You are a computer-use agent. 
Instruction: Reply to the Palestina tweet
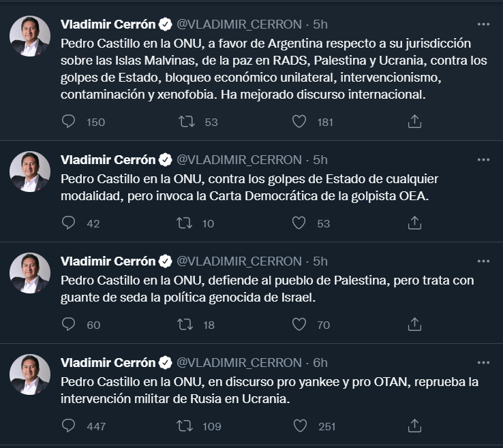(x=69, y=325)
